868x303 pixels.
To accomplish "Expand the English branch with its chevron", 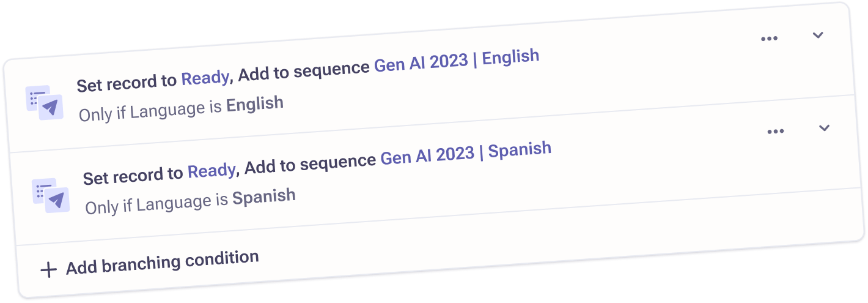I will [x=818, y=35].
